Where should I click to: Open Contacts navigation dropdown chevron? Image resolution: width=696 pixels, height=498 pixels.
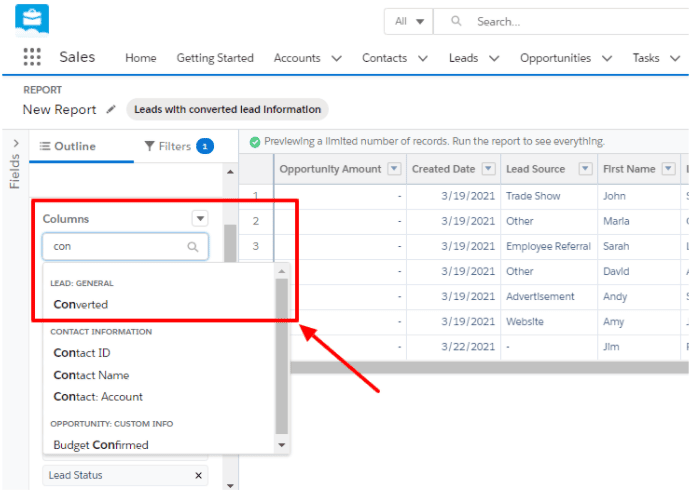(423, 58)
